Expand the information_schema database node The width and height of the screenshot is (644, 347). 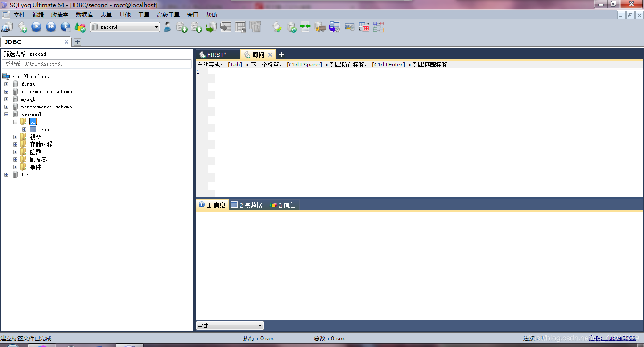[6, 91]
